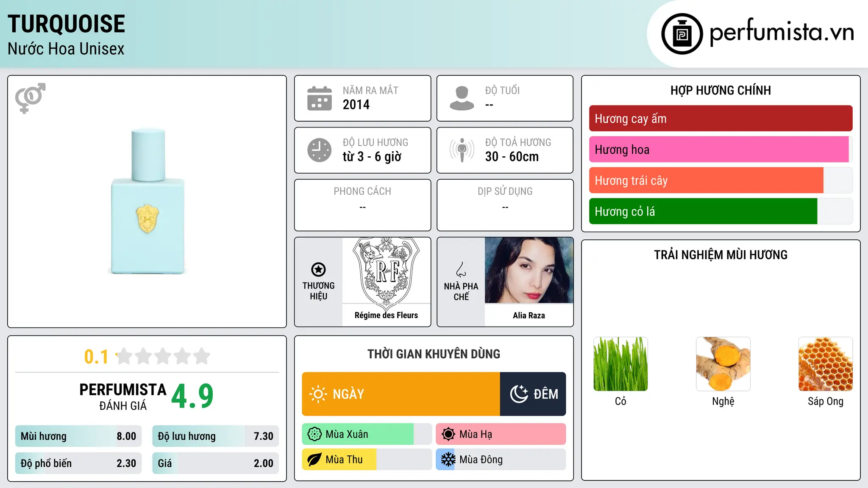
Task: Click the Alia Raza perfumer name
Action: pyautogui.click(x=529, y=315)
